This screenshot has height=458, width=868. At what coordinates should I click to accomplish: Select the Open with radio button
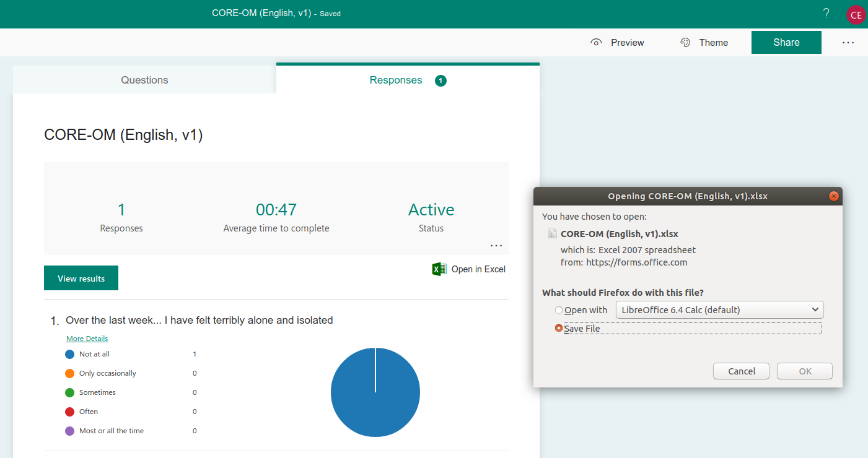pos(559,309)
